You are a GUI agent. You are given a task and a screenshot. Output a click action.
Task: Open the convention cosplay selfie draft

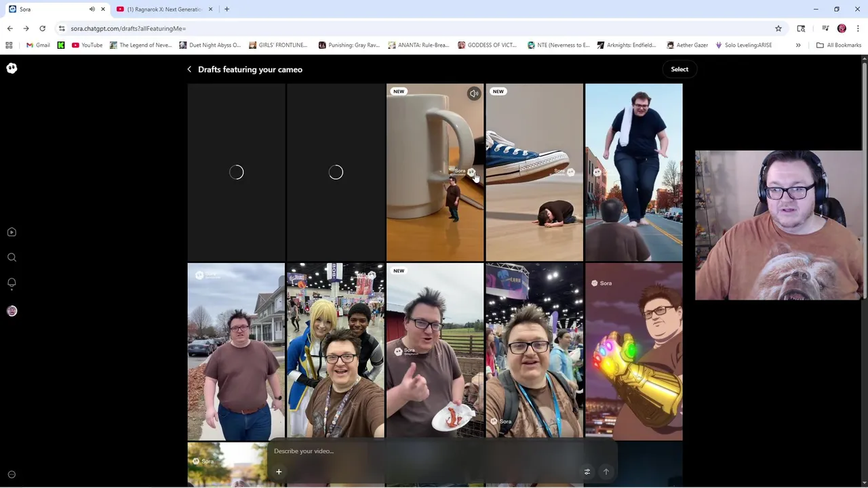336,352
